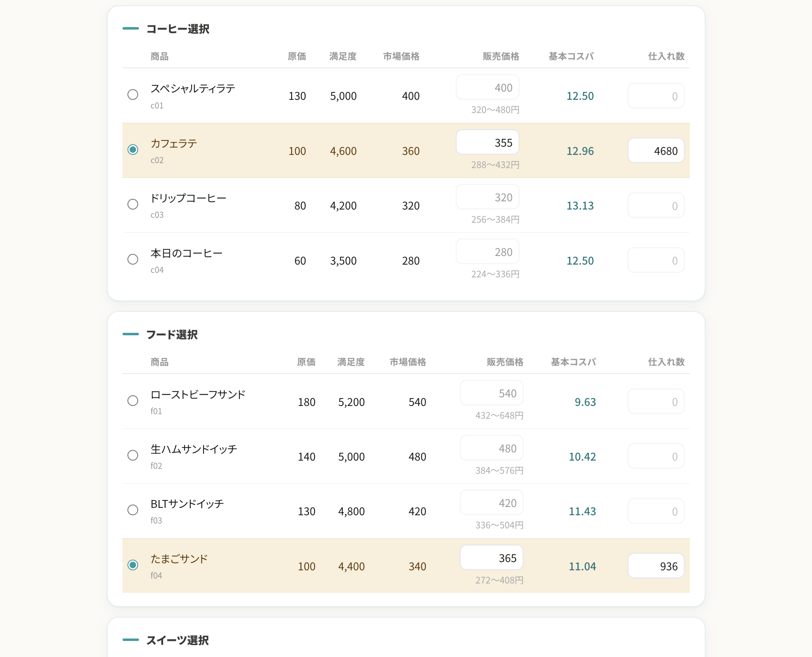Click the BLTサンドイッチ sale price field
812x657 pixels.
click(x=492, y=503)
